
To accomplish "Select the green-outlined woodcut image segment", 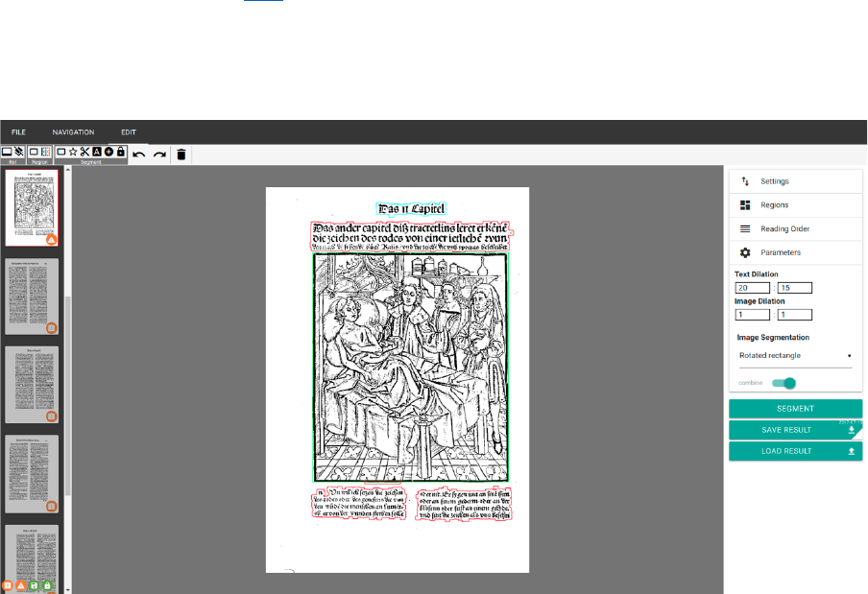I will [x=410, y=368].
